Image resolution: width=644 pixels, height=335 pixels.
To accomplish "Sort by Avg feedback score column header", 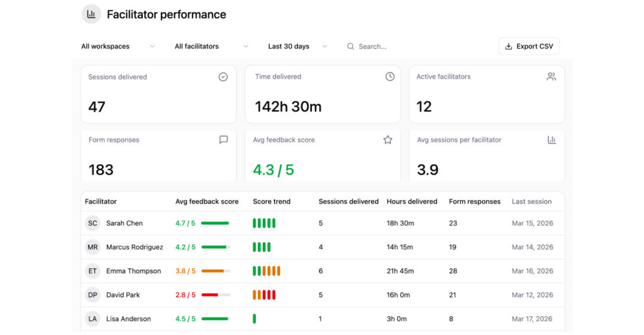I will point(207,202).
